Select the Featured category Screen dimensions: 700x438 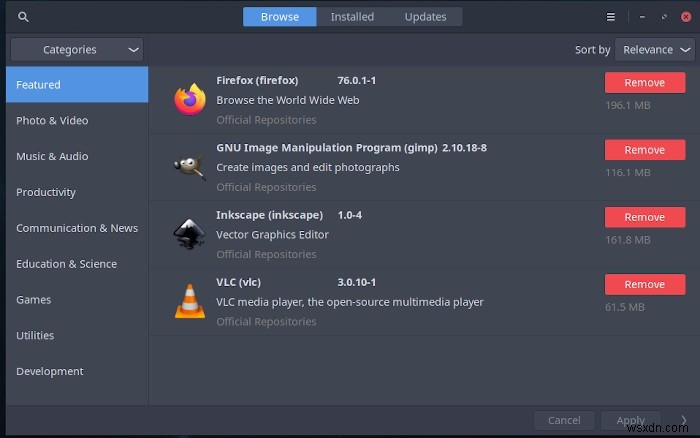(x=77, y=84)
